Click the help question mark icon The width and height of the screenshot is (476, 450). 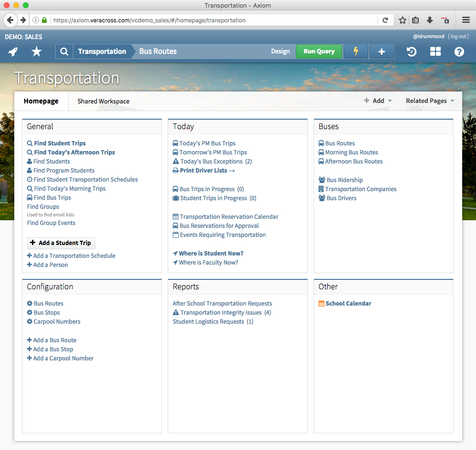point(459,51)
